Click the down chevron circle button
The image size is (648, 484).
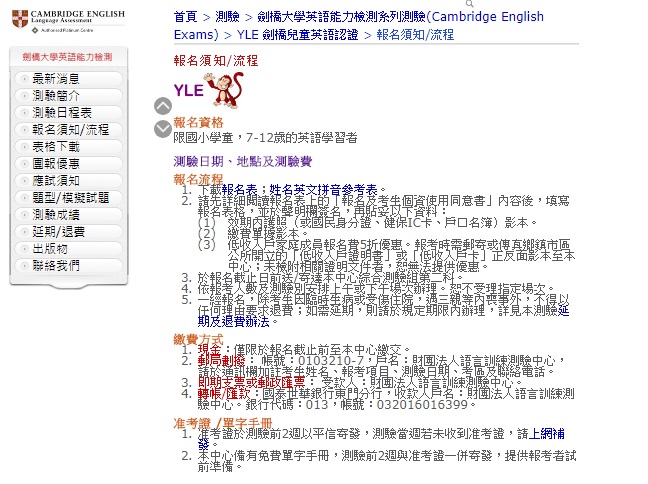coord(163,129)
